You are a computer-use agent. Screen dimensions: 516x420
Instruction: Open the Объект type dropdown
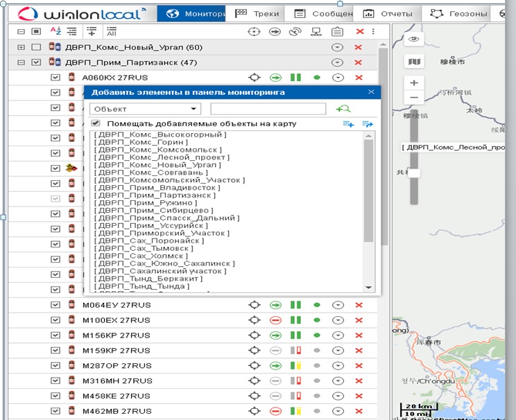pyautogui.click(x=145, y=109)
